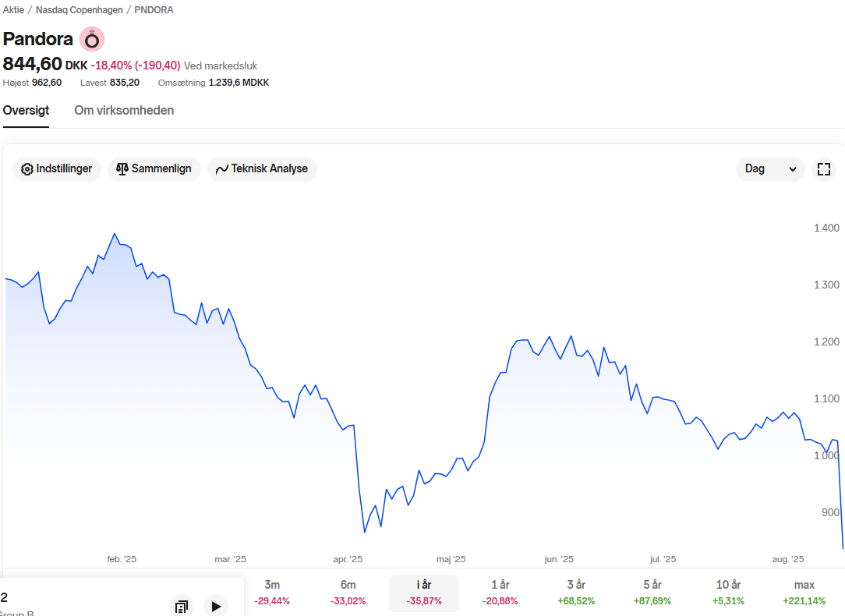
Task: Select the 10 år time range
Action: [728, 593]
